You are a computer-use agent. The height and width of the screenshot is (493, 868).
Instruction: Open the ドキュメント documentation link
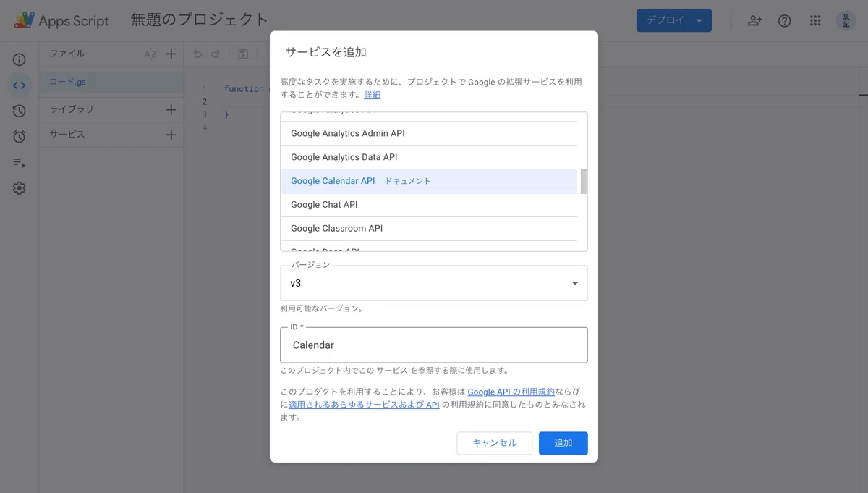coord(408,181)
